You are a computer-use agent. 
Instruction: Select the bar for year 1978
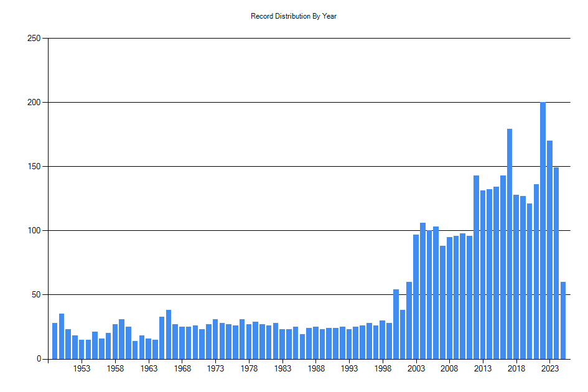tap(249, 342)
